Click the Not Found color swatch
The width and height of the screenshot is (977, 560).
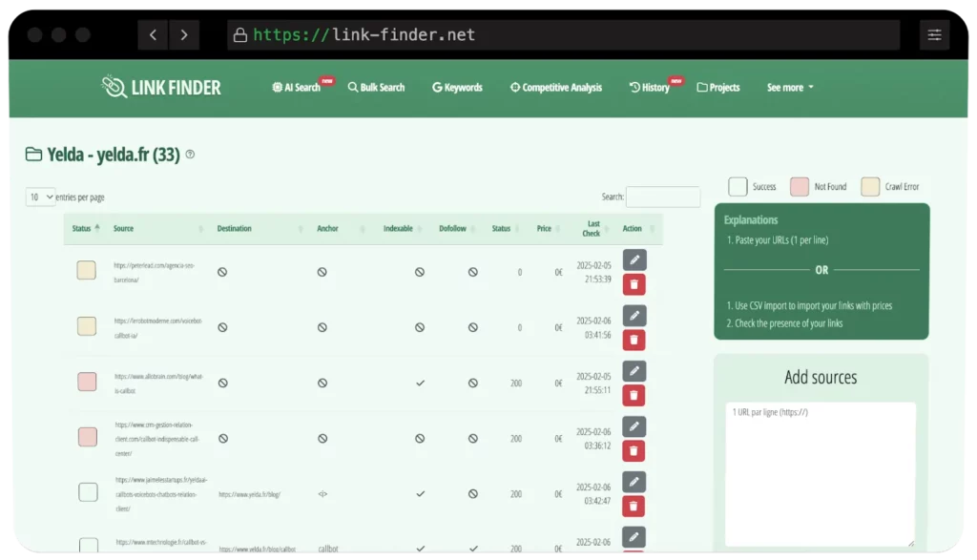(x=800, y=187)
